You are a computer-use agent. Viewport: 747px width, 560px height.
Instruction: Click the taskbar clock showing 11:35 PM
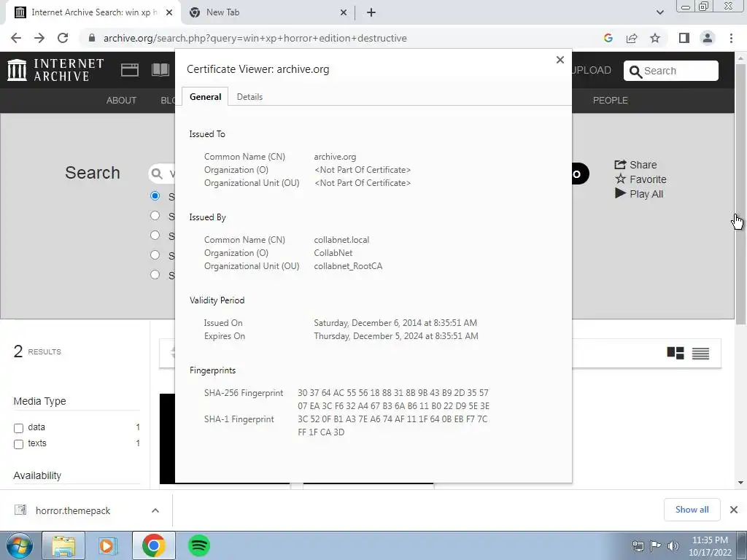click(x=709, y=546)
